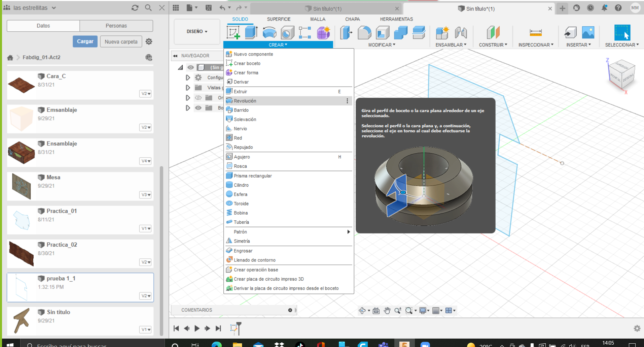This screenshot has height=347, width=644.
Task: Switch to the CHAPA tab
Action: 352,19
